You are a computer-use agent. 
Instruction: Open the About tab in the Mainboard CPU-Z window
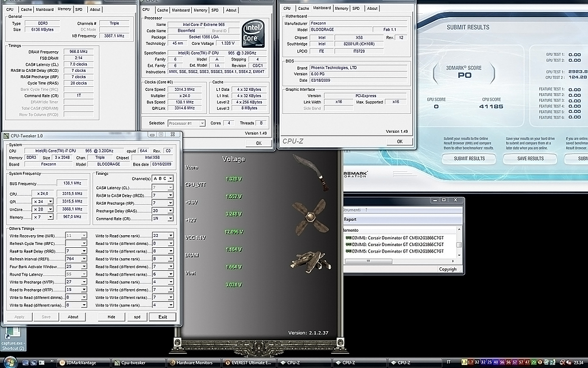(372, 8)
